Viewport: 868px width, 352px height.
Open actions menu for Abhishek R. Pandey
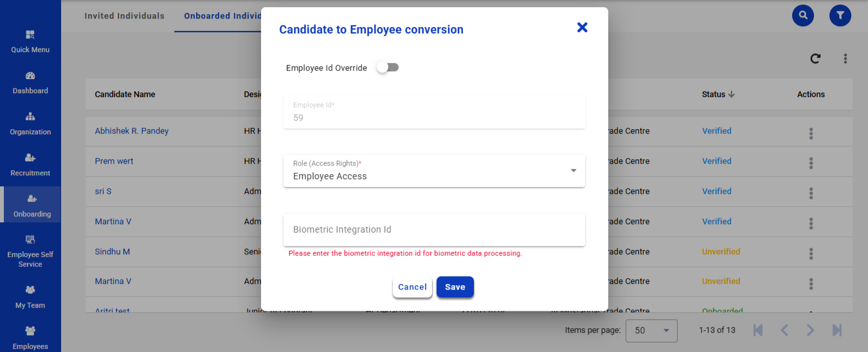pyautogui.click(x=811, y=134)
